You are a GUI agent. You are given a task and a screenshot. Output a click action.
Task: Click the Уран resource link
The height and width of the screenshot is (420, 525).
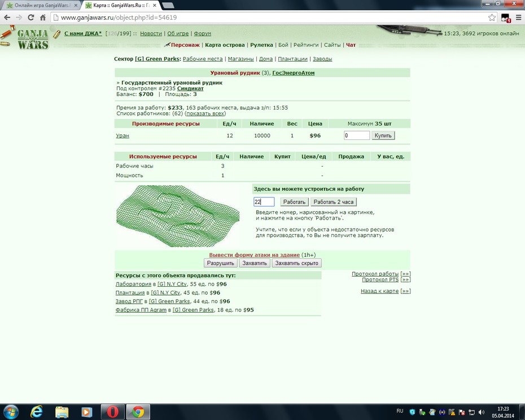pyautogui.click(x=123, y=135)
